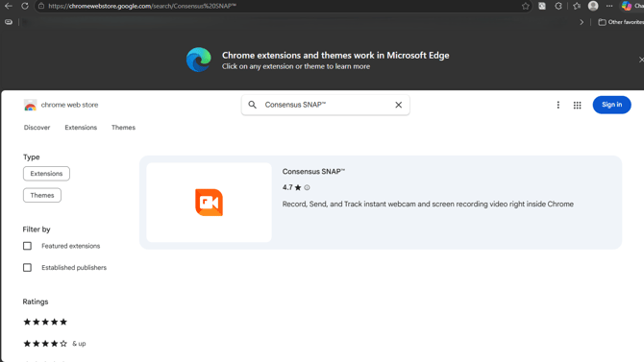Open browser settings and more menu
The height and width of the screenshot is (362, 644).
609,6
